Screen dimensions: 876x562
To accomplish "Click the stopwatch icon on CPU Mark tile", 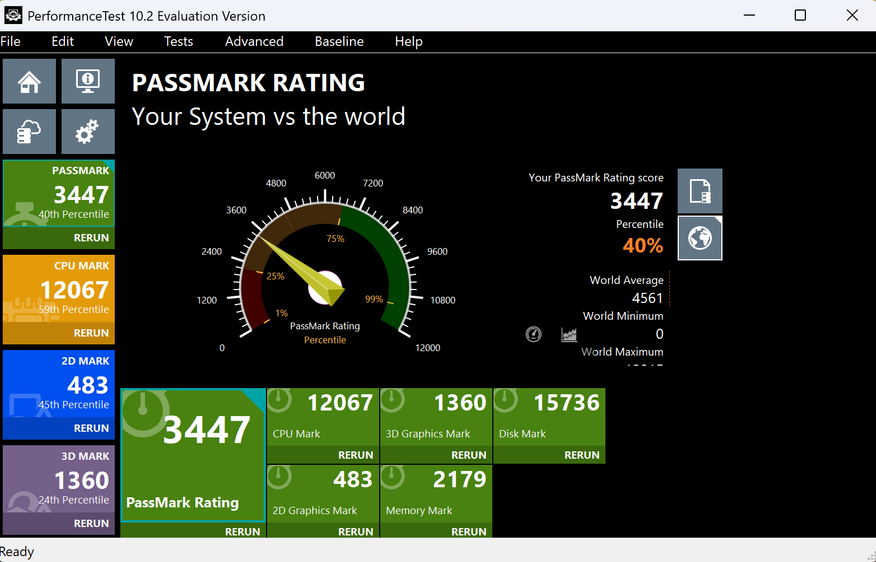I will (x=280, y=400).
